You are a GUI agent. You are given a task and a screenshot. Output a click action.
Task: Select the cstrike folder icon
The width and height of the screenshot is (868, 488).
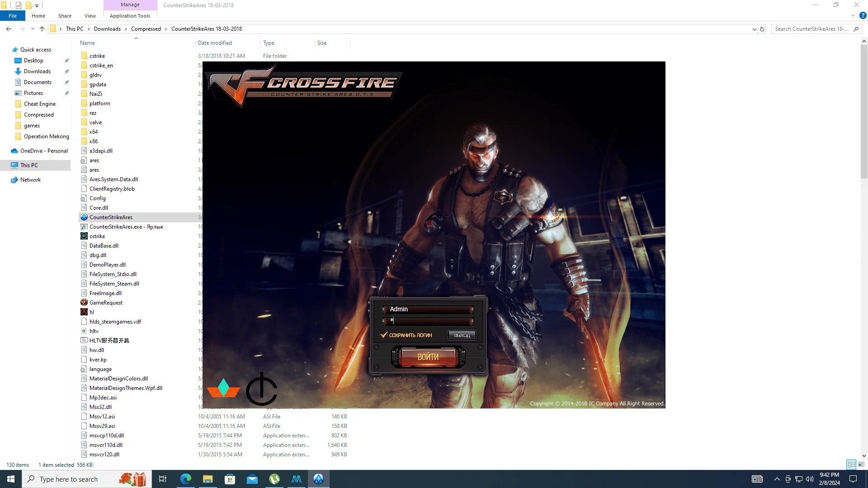click(x=84, y=56)
